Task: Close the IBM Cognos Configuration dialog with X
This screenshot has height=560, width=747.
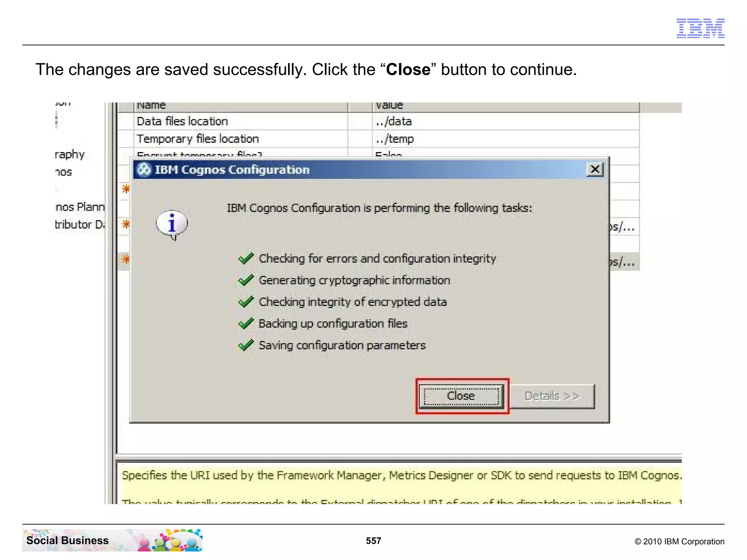Action: pyautogui.click(x=595, y=169)
